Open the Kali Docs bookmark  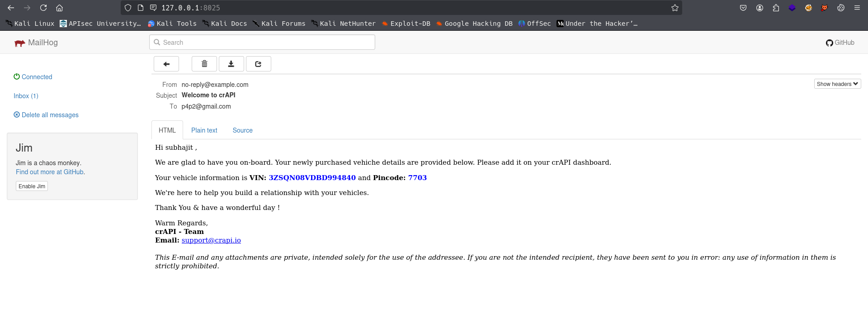tap(225, 24)
